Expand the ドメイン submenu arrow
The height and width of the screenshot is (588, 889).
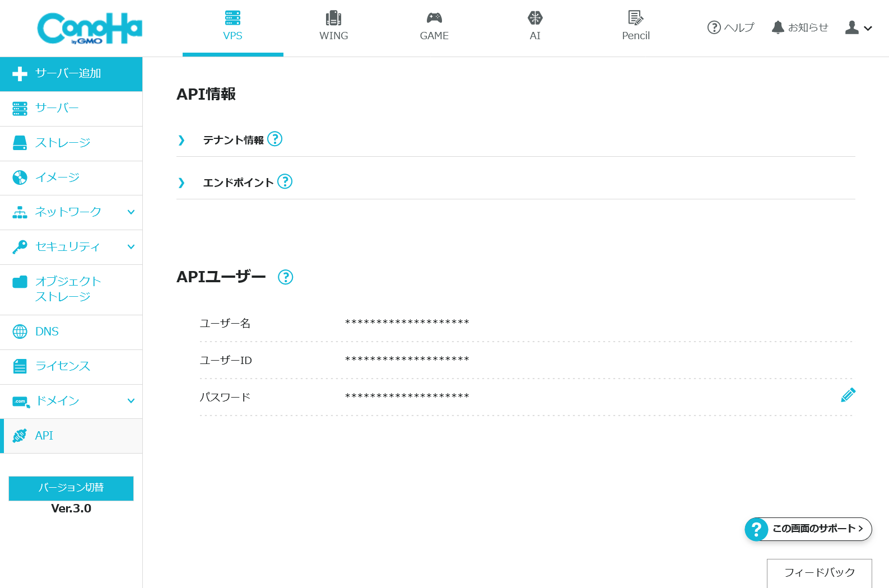[131, 401]
